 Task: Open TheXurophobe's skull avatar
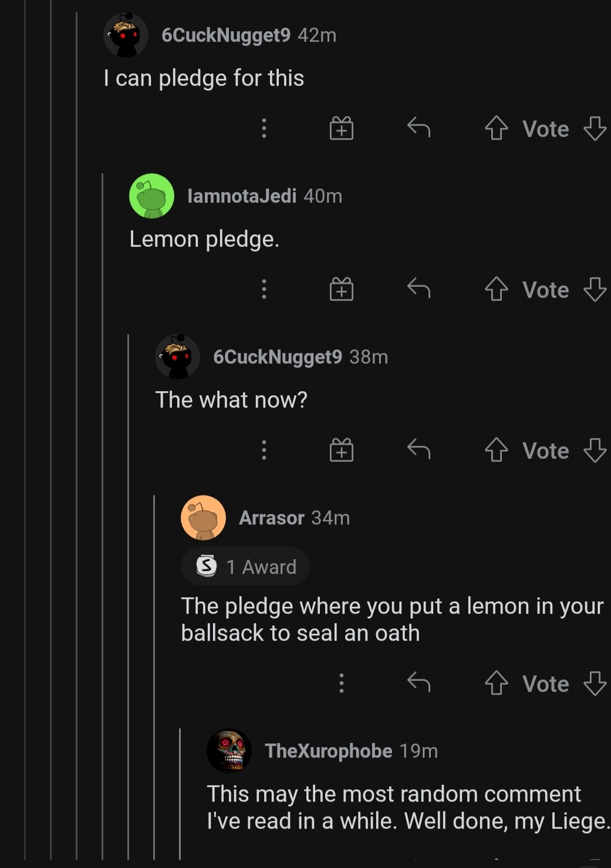point(229,751)
